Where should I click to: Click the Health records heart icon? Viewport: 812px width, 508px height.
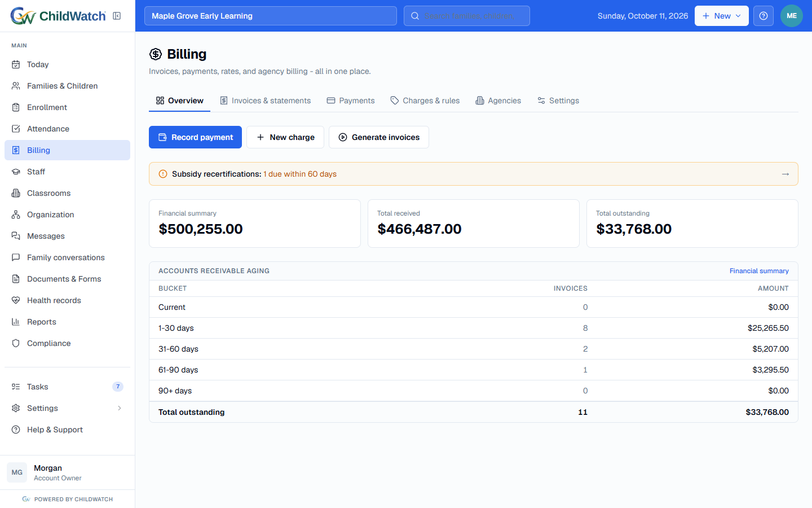click(x=16, y=300)
